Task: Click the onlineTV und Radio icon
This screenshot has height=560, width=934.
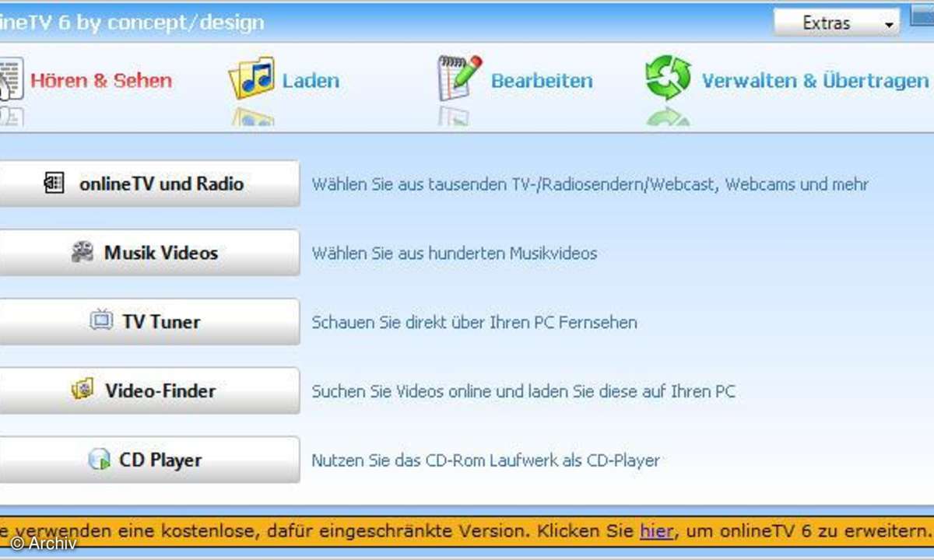Action: (x=54, y=184)
